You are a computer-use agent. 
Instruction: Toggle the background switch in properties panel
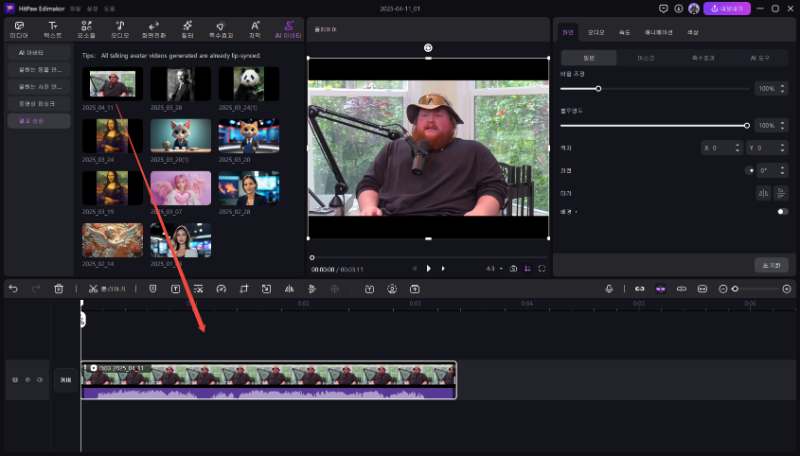click(782, 212)
